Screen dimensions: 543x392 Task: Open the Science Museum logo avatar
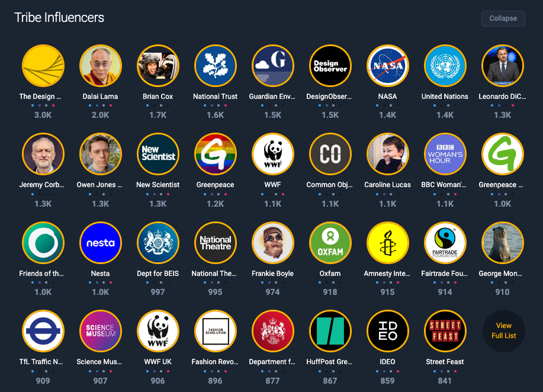pos(101,331)
